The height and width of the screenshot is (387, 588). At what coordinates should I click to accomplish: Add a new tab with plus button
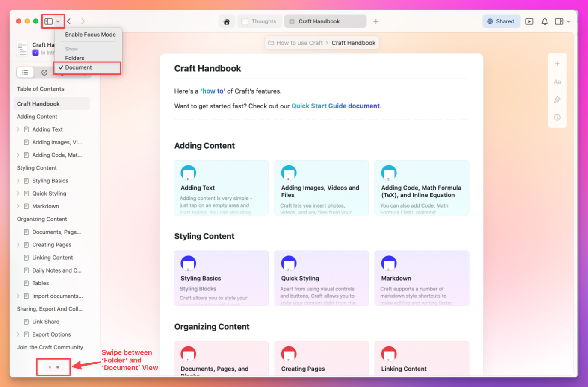(376, 21)
